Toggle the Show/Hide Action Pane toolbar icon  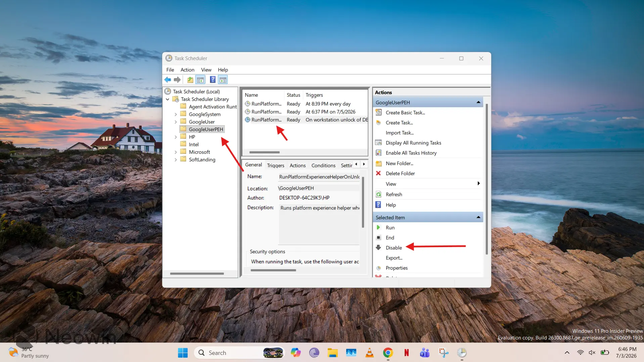coord(223,80)
